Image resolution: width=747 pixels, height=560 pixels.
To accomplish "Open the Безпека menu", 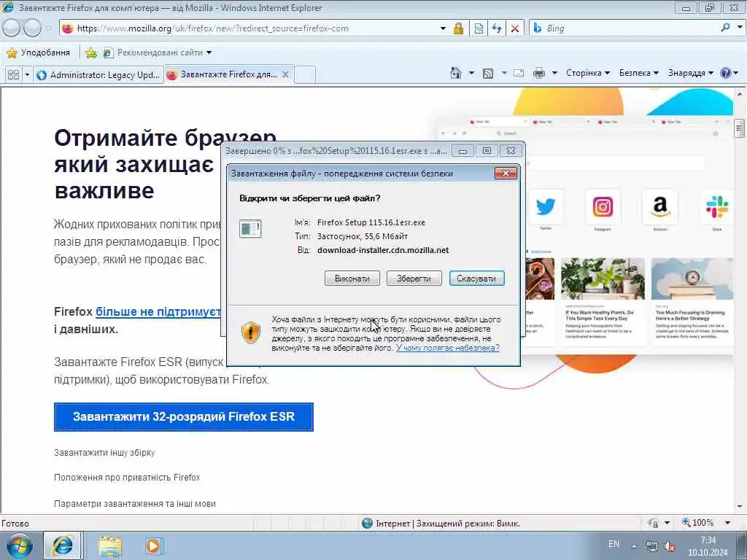I will tap(639, 73).
